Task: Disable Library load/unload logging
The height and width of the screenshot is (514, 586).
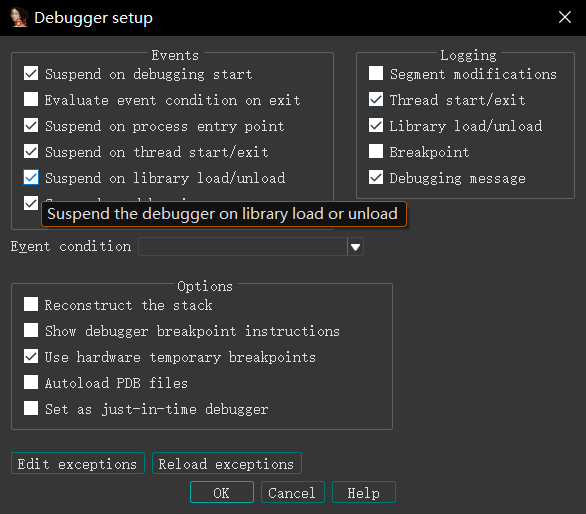Action: [x=376, y=125]
